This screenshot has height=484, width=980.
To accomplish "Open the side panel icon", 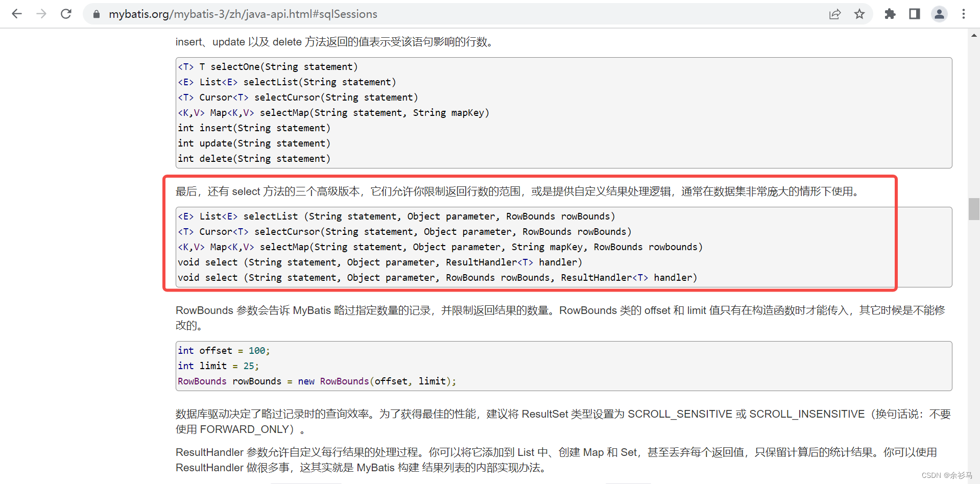I will click(x=914, y=14).
